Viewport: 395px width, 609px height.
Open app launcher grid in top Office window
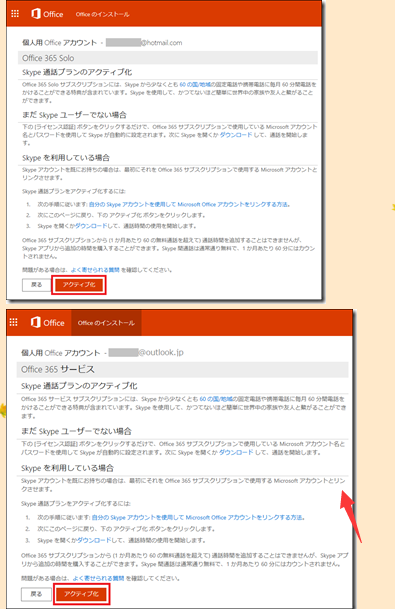click(15, 14)
